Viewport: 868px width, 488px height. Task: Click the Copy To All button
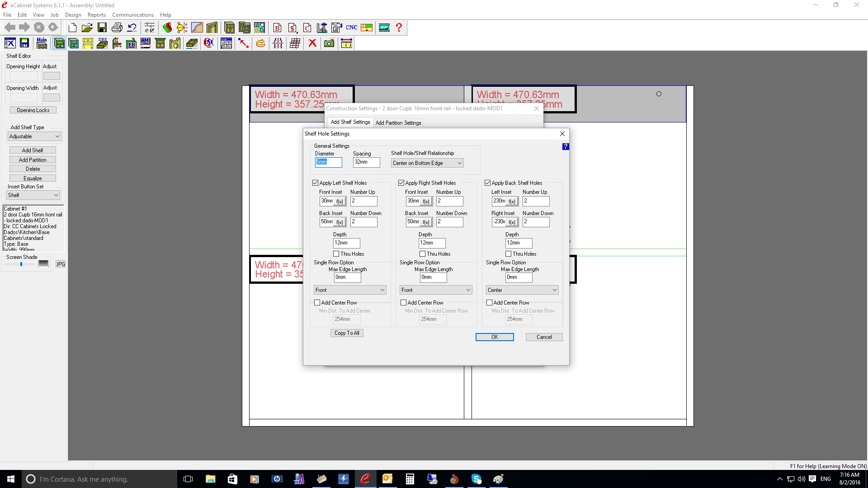click(347, 333)
